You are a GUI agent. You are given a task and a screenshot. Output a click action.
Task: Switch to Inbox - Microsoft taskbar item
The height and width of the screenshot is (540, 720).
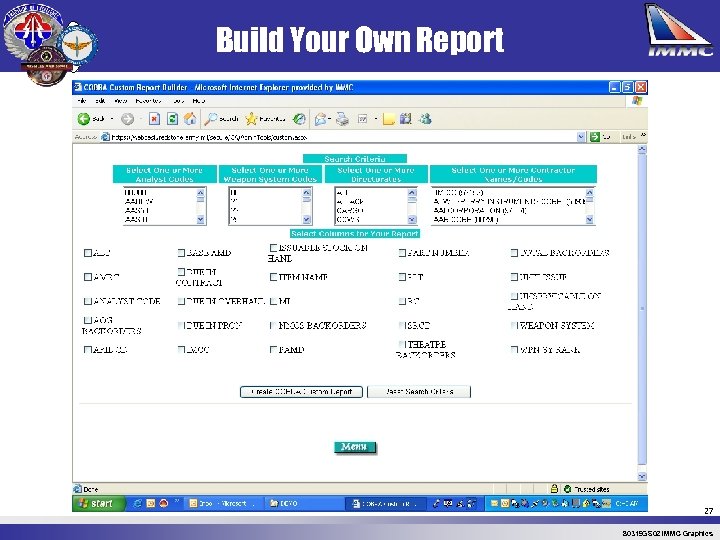click(224, 503)
